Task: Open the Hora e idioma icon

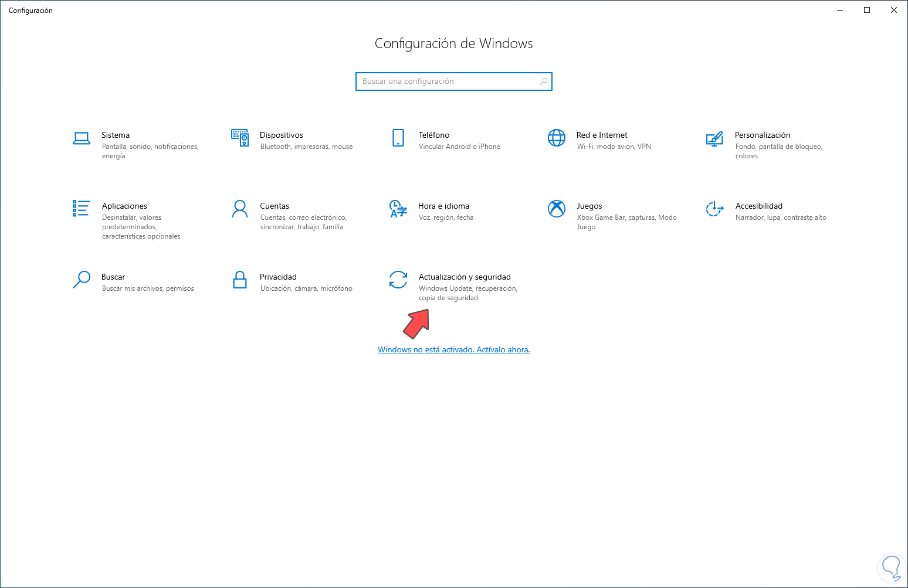Action: (398, 209)
